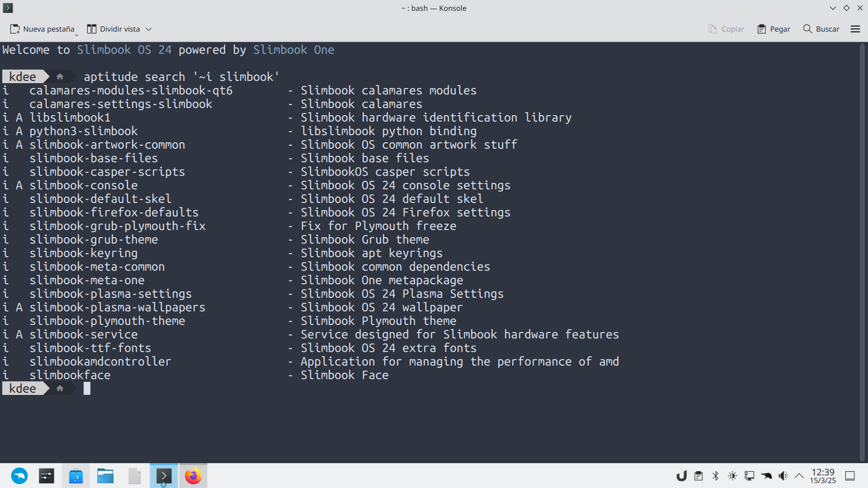Launch System Settings from taskbar
Screen dimensions: 868x488
[x=47, y=476]
